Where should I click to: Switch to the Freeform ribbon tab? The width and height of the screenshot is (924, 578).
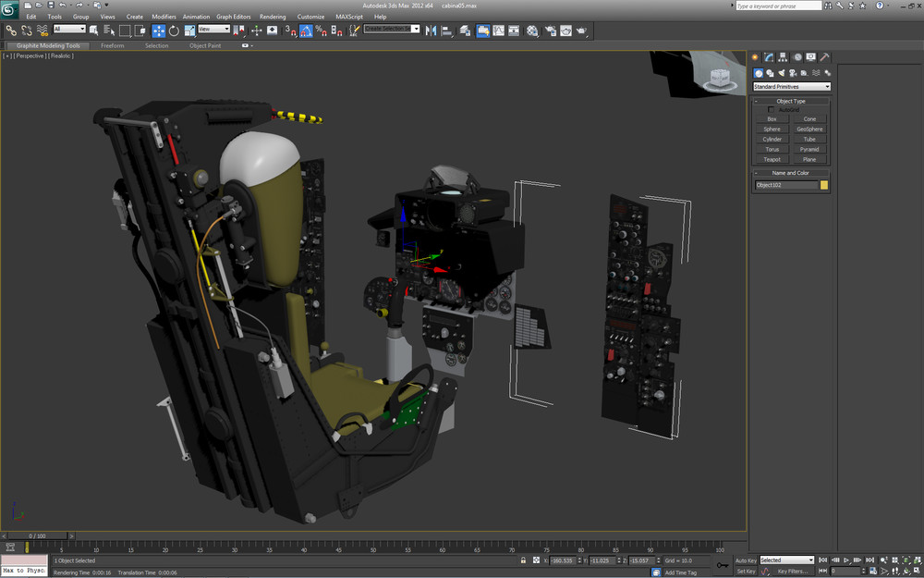coord(112,45)
